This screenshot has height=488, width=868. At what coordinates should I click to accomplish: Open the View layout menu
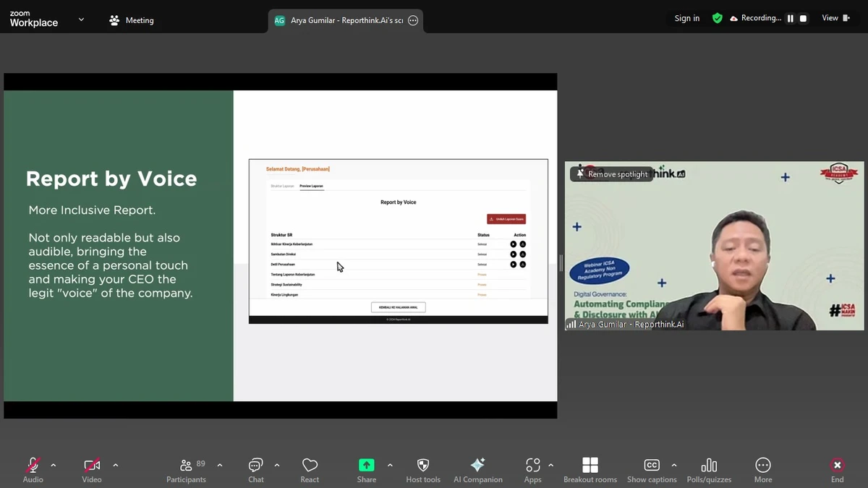tap(835, 18)
